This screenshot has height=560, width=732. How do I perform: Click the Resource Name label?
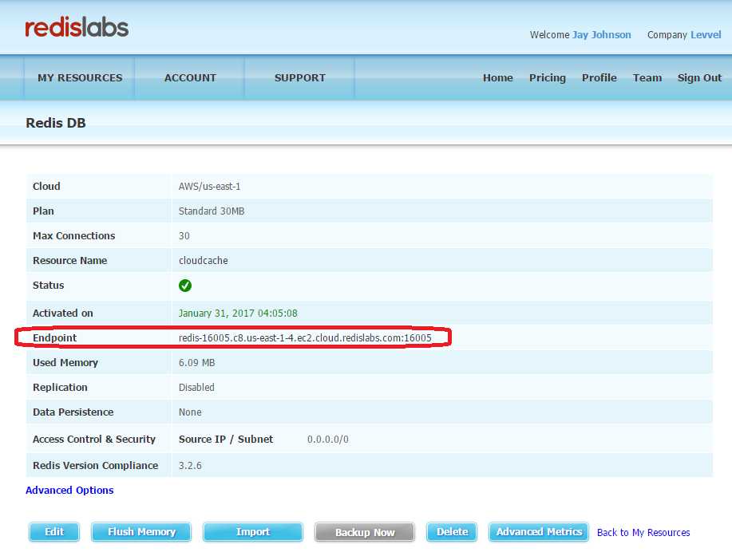coord(69,261)
